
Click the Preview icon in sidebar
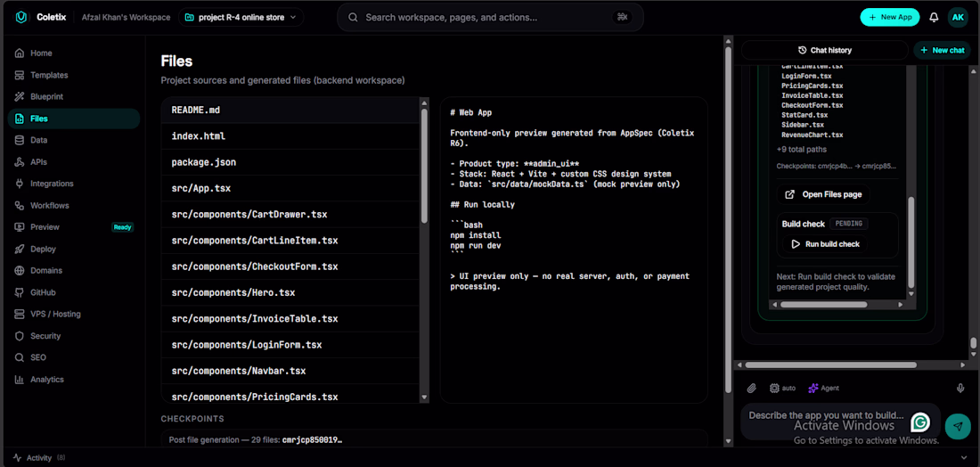[20, 227]
